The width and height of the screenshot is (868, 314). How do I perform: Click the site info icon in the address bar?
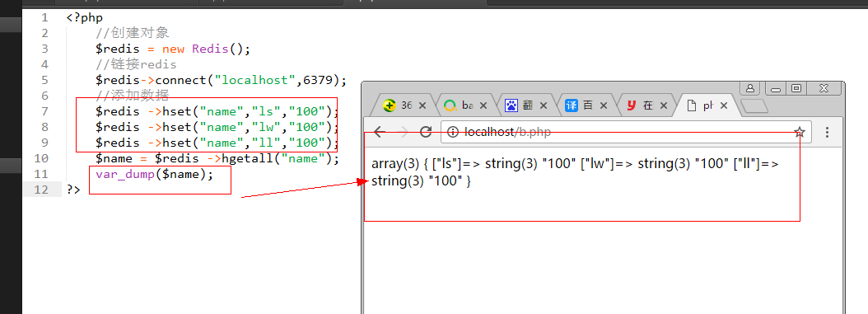453,132
